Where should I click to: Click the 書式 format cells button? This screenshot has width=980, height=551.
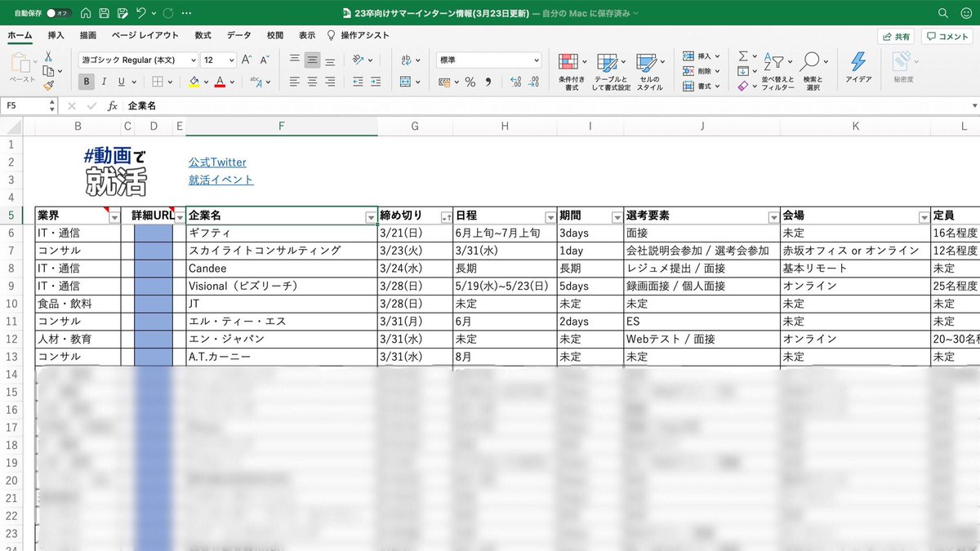click(702, 86)
